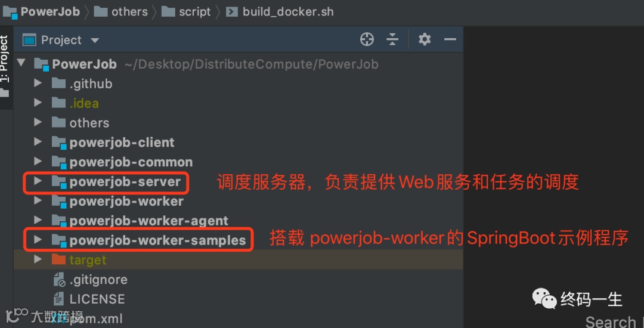Image resolution: width=644 pixels, height=328 pixels.
Task: Click PowerJob in the breadcrumb
Action: pos(50,11)
